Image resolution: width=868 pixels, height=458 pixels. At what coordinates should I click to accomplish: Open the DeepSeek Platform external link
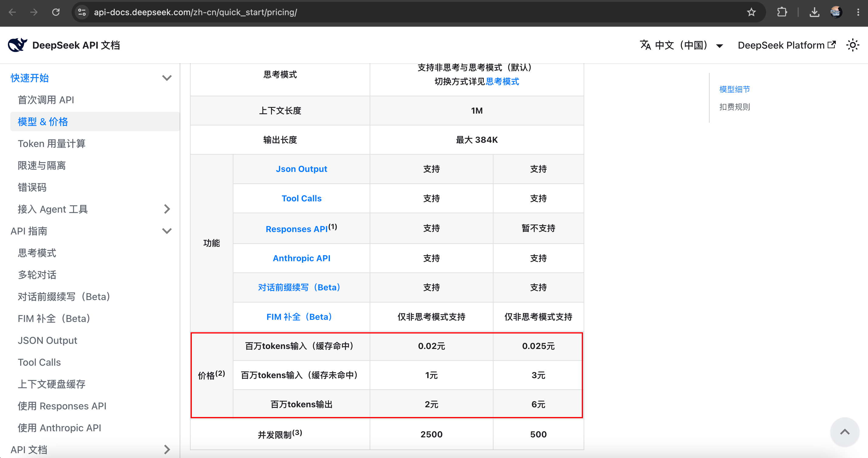[x=786, y=45]
